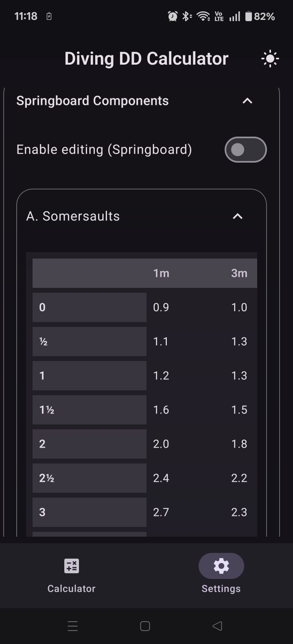Tap the A. Somersaults heading

coord(73,216)
